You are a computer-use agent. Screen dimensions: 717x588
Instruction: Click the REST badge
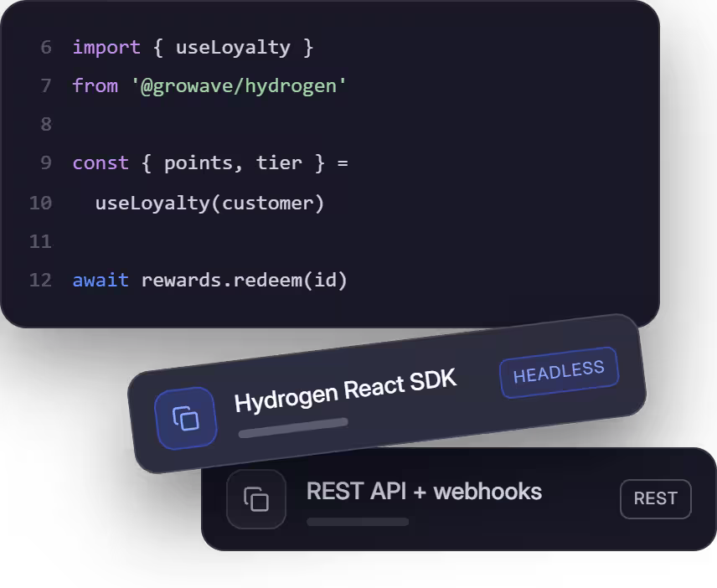point(655,498)
